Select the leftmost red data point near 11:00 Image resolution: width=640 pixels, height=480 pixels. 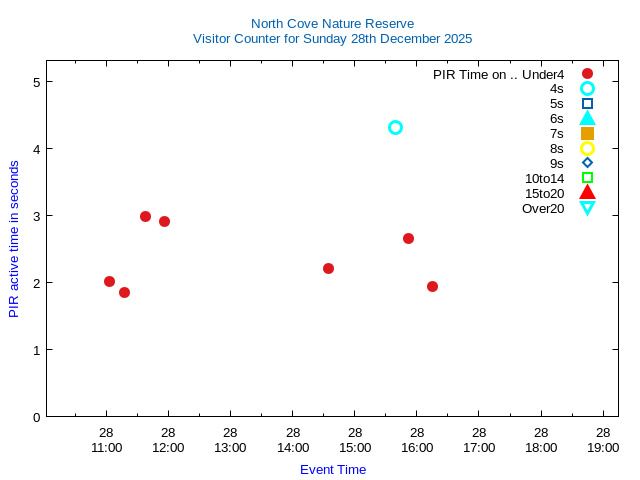click(x=109, y=281)
